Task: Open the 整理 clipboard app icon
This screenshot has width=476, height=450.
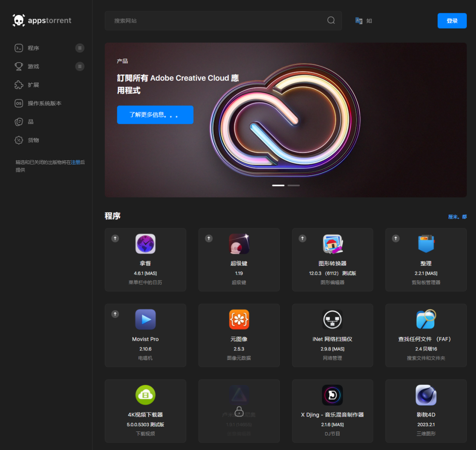Action: [x=426, y=244]
